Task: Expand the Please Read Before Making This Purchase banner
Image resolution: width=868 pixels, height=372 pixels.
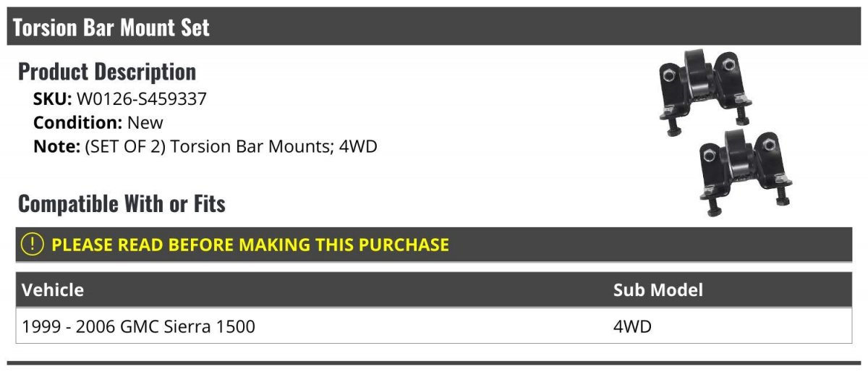Action: click(434, 245)
